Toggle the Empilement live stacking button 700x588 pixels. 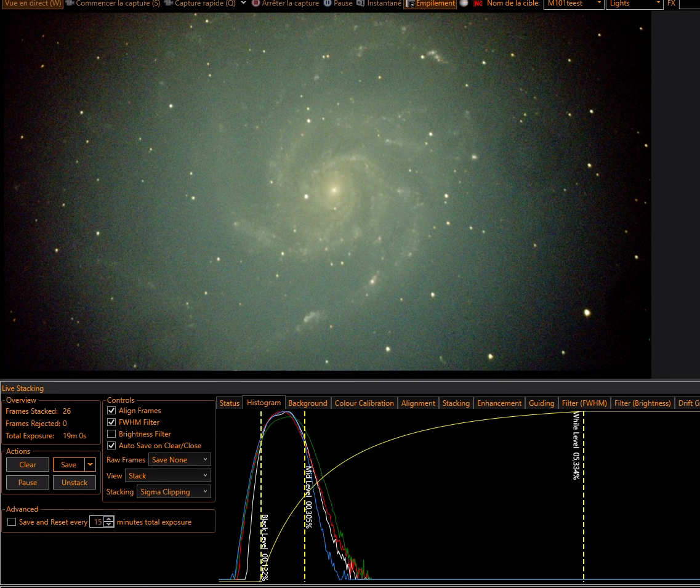click(430, 4)
